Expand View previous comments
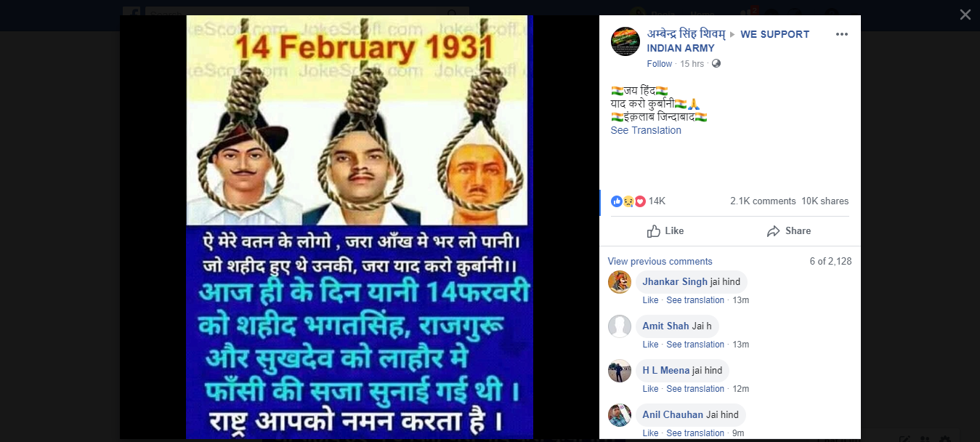Image resolution: width=980 pixels, height=442 pixels. [660, 262]
